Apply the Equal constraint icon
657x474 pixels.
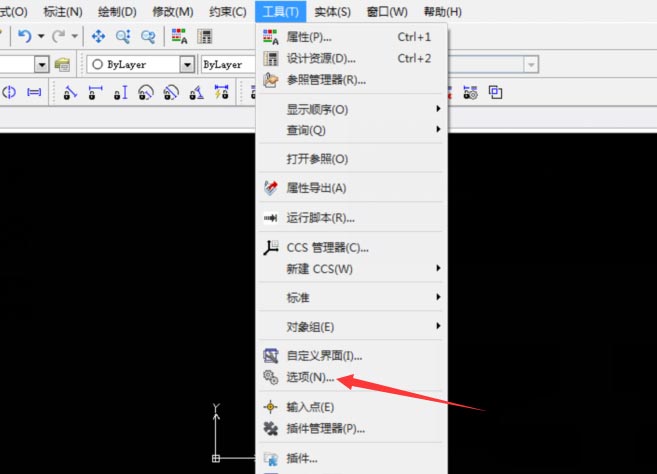click(34, 92)
